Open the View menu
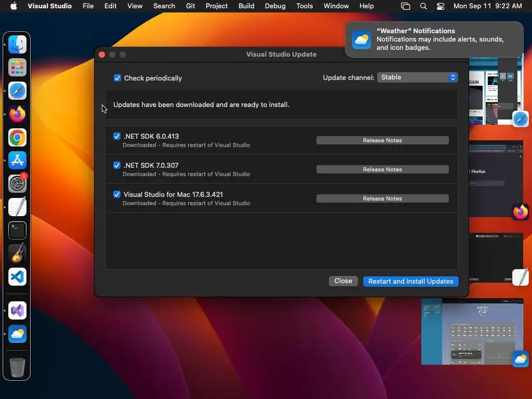The image size is (532, 399). [x=135, y=6]
